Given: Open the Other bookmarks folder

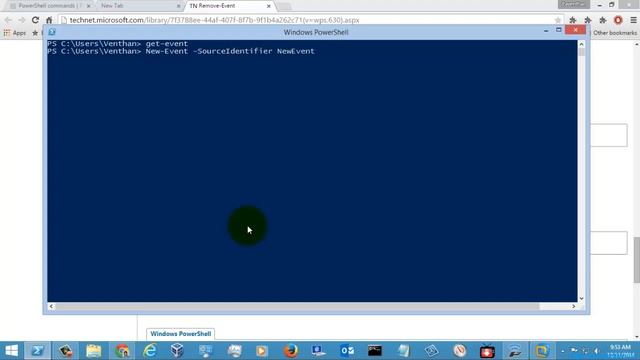Looking at the screenshot, I should point(614,33).
